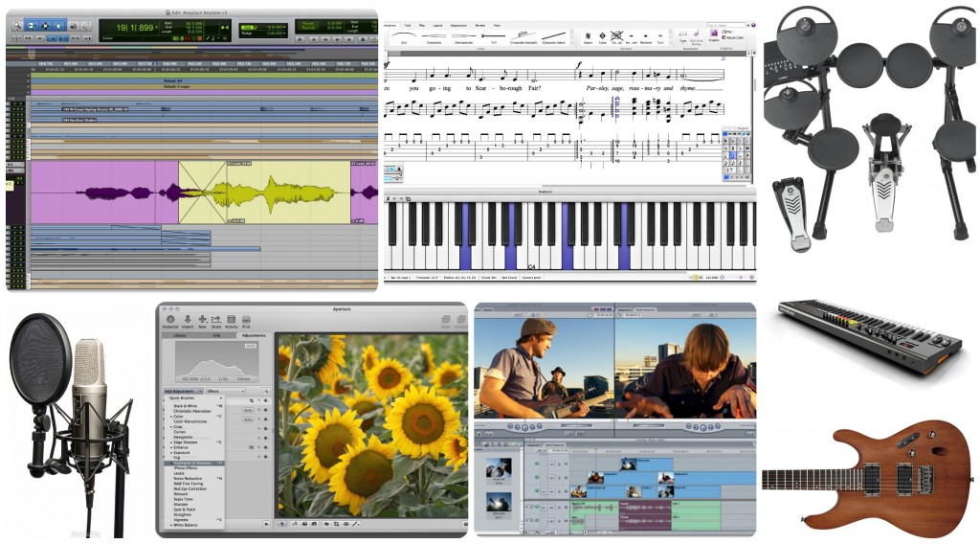Choose the Decrescendo hairpin in Sibelius ribbon

point(464,38)
